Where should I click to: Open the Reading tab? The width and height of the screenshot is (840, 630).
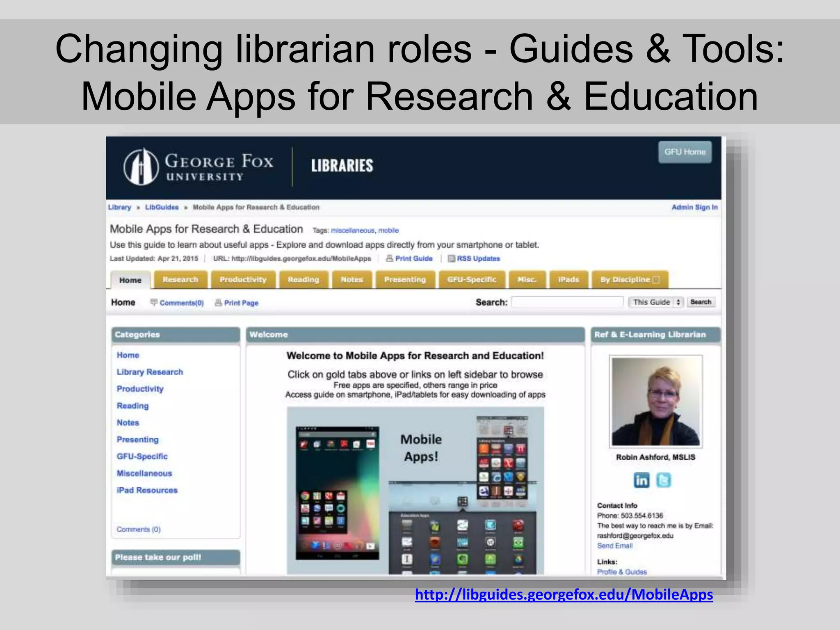click(x=304, y=280)
